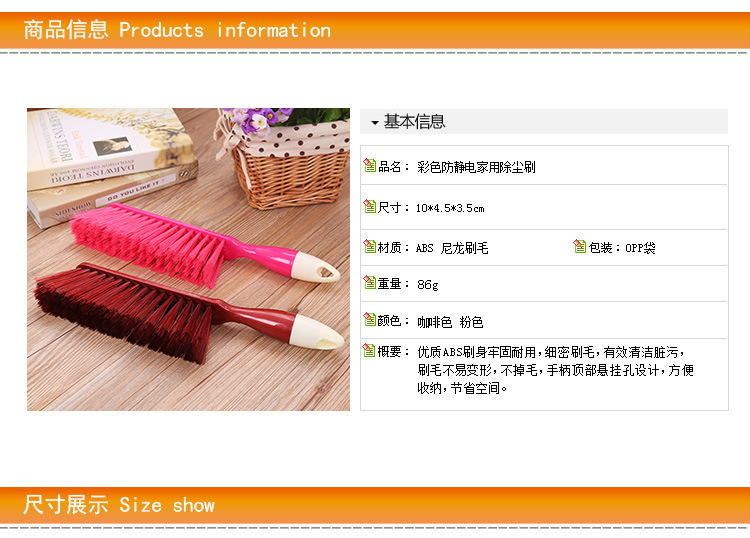This screenshot has width=750, height=538.
Task: Click the wicker basket in the photo
Action: pos(287,160)
